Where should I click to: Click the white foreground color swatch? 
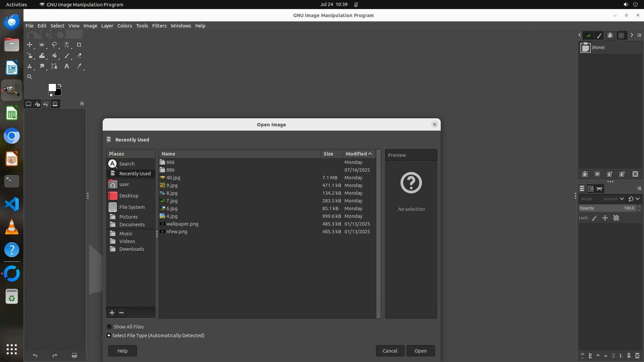tap(52, 87)
